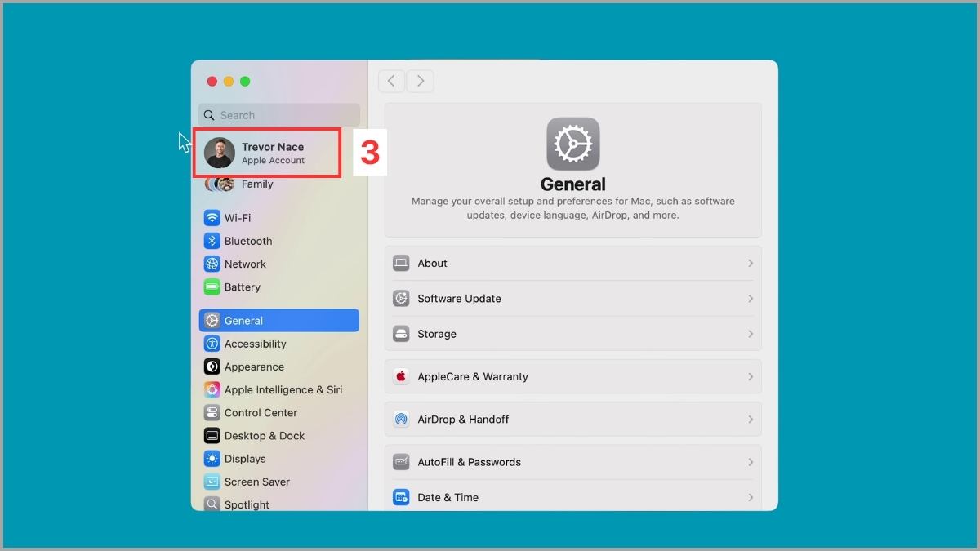This screenshot has height=551, width=980.
Task: Click the Wi-Fi icon in sidebar
Action: coord(212,218)
